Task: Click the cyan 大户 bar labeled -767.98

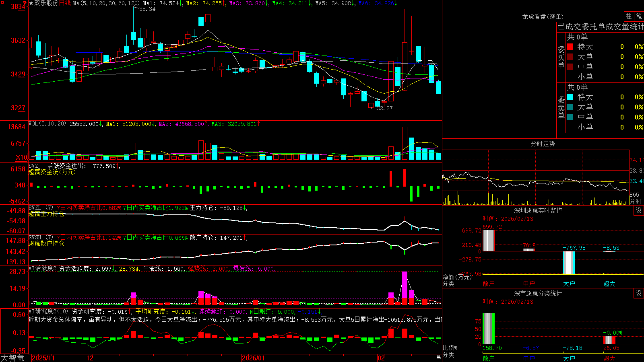Action: (569, 263)
